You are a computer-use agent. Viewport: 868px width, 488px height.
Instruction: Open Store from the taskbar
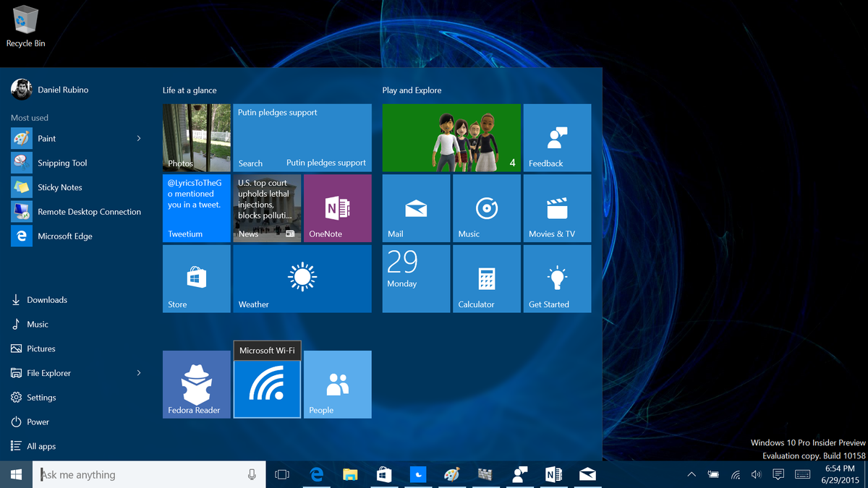coord(384,474)
